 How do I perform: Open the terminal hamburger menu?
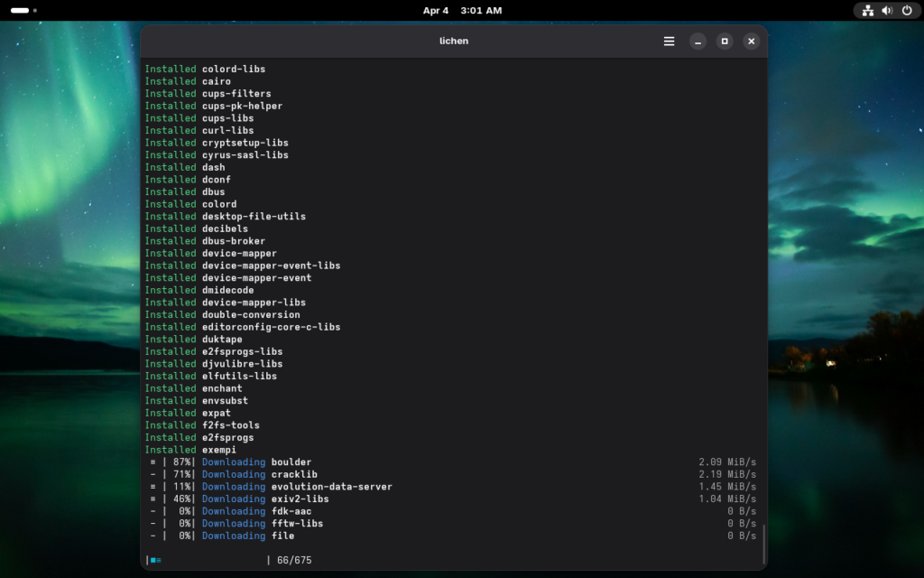coord(669,42)
